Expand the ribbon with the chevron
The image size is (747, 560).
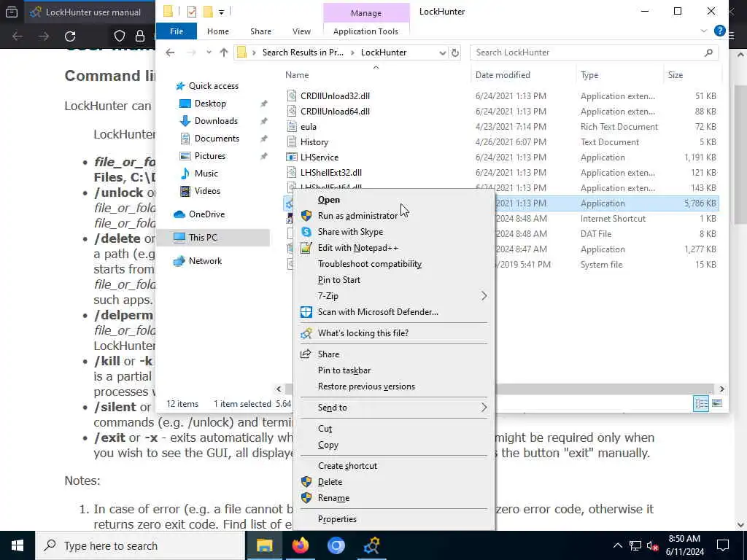[x=704, y=31]
